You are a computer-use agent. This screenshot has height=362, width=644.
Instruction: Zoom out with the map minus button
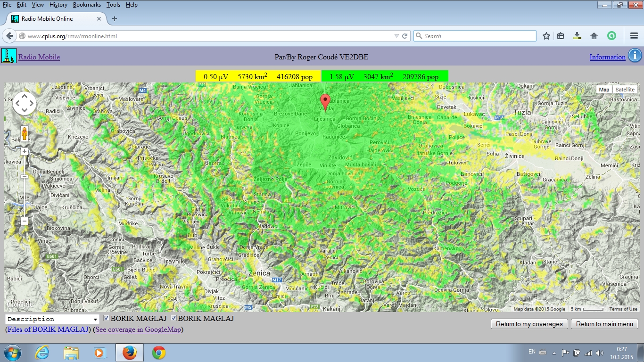pyautogui.click(x=25, y=221)
